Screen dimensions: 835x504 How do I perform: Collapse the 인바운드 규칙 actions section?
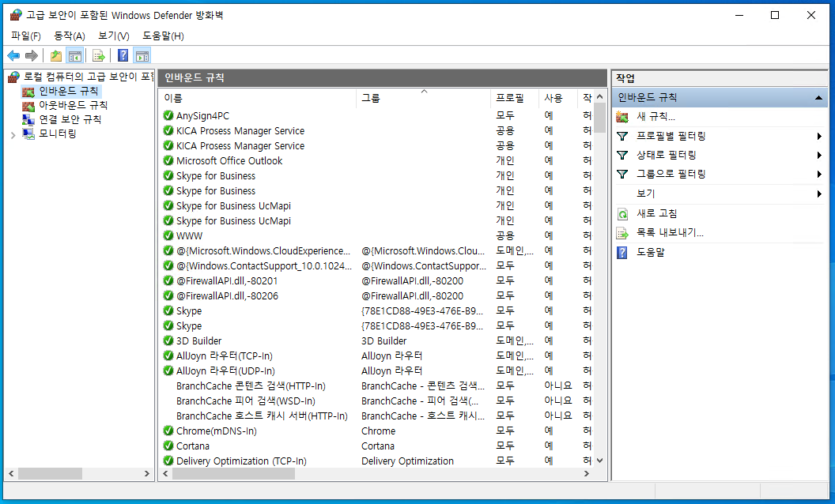[818, 98]
